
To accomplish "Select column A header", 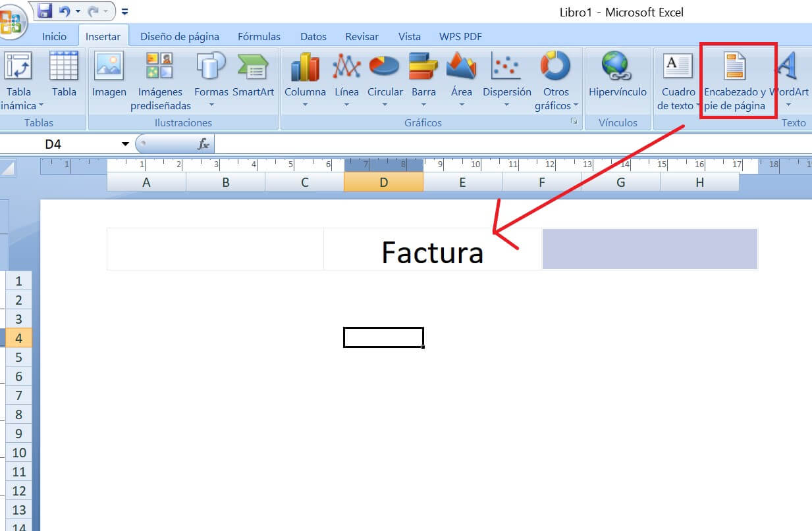I will point(146,182).
